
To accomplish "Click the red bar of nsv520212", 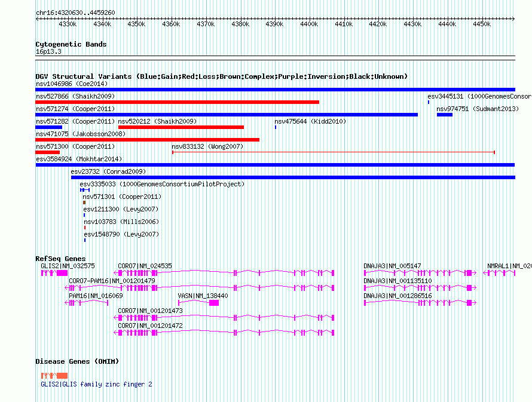I will (181, 127).
